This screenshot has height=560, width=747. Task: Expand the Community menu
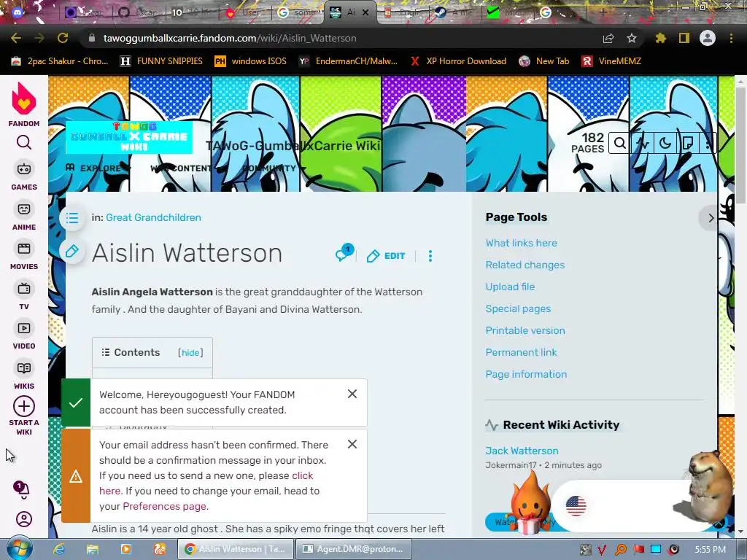coord(274,168)
